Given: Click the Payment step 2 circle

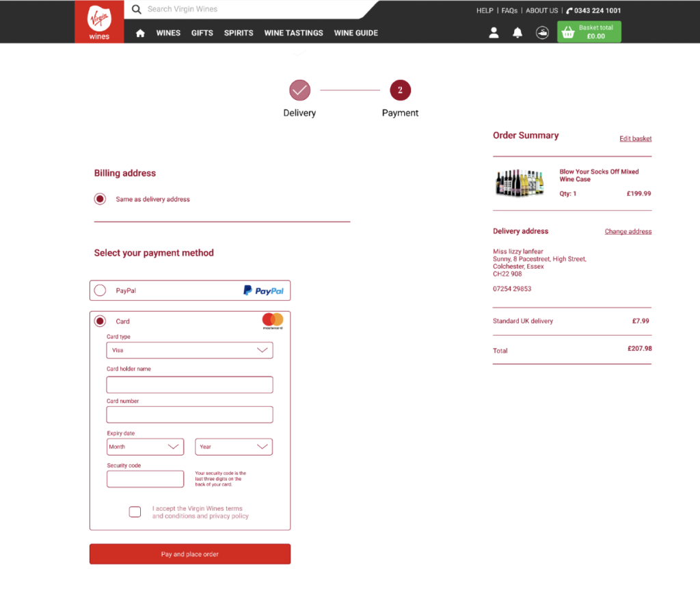Looking at the screenshot, I should [x=400, y=90].
